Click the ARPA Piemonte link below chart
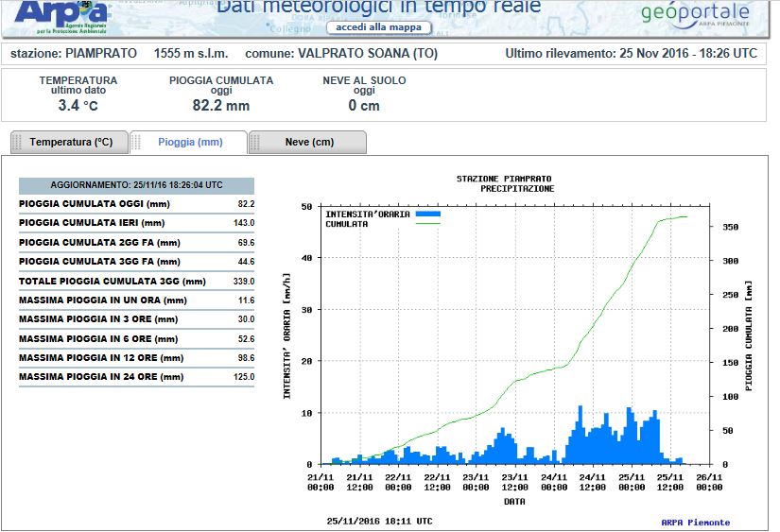Viewport: 780px width, 532px height. click(x=696, y=522)
